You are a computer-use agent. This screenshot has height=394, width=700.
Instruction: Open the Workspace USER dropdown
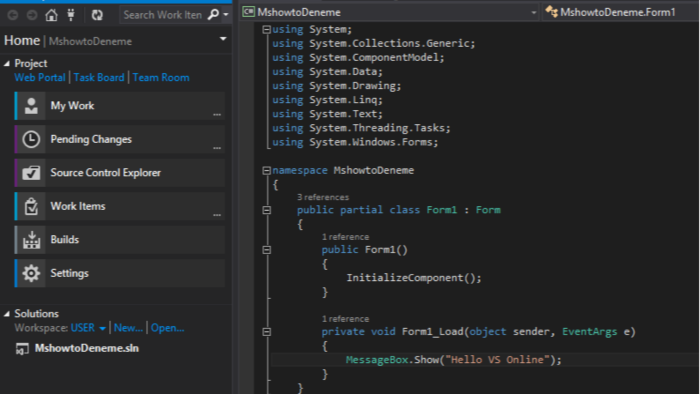pyautogui.click(x=88, y=328)
